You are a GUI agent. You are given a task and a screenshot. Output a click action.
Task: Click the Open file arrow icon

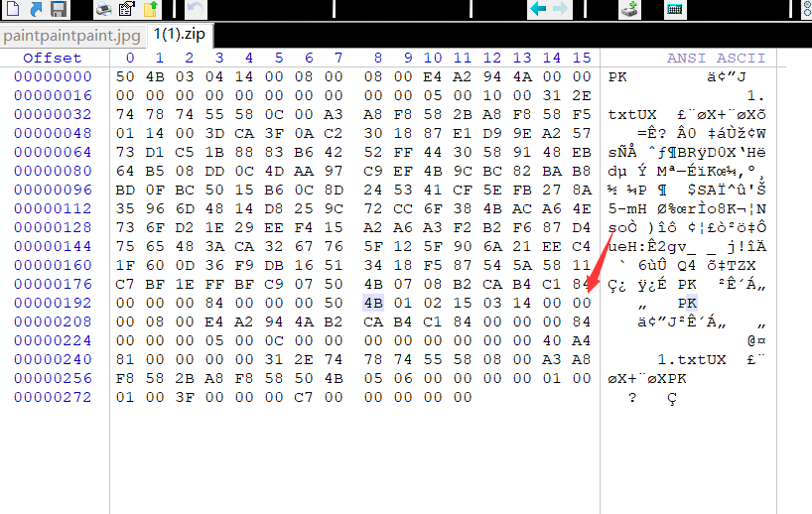[x=36, y=8]
